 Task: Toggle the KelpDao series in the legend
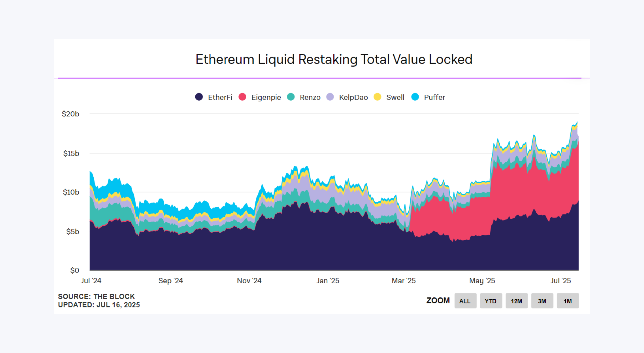click(347, 97)
